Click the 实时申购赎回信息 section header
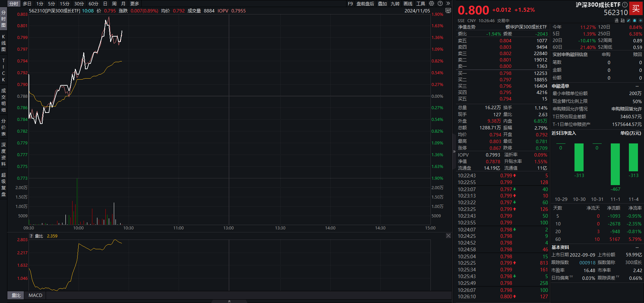The image size is (644, 303). [x=570, y=54]
